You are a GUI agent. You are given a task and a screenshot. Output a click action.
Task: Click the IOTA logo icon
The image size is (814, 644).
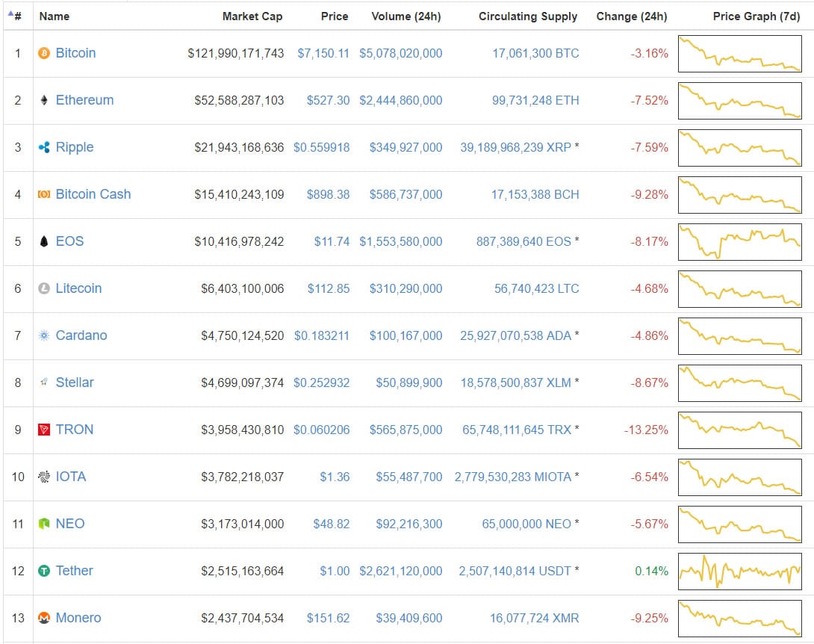(x=44, y=477)
